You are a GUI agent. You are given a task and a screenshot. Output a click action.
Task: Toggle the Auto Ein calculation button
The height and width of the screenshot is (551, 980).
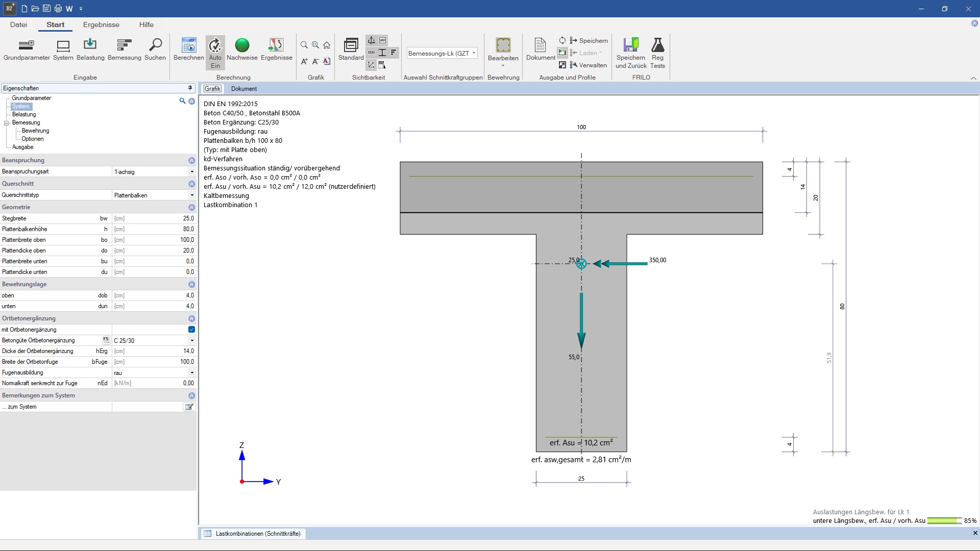[x=215, y=52]
